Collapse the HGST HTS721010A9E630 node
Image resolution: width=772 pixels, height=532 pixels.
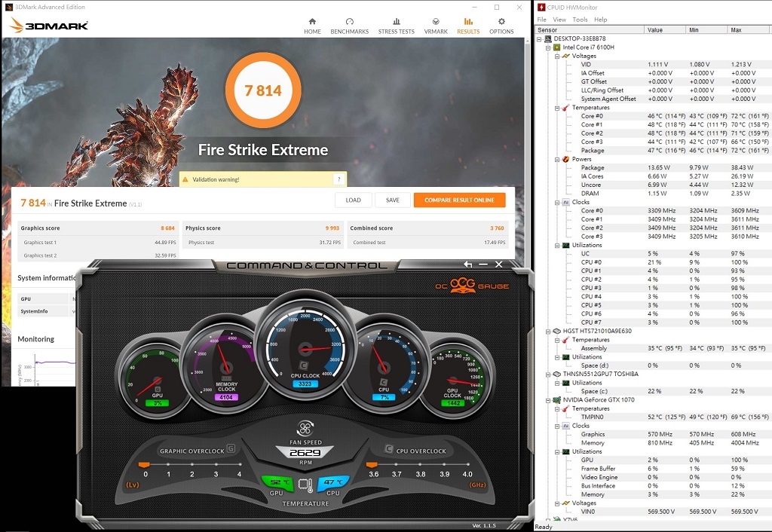pos(548,332)
